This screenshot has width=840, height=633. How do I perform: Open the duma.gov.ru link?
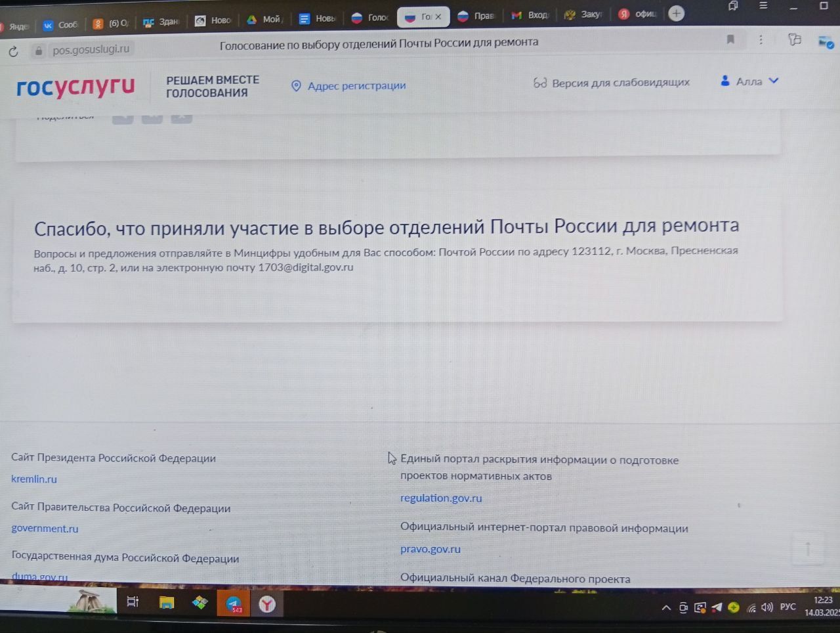(x=39, y=577)
